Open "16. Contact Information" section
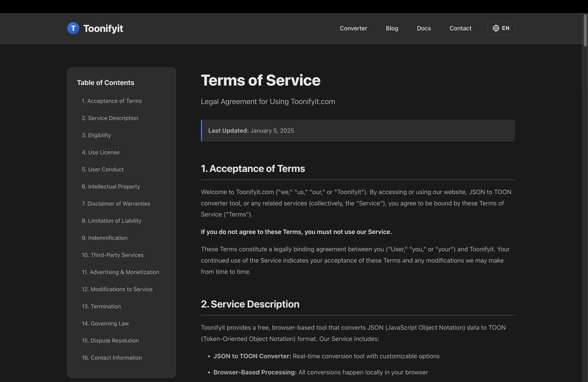This screenshot has width=588, height=382. 112,357
